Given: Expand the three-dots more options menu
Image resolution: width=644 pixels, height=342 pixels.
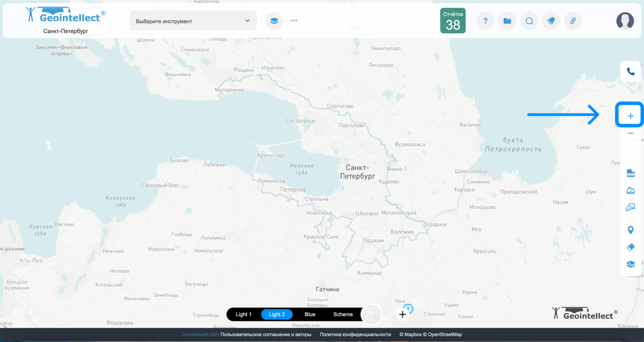Looking at the screenshot, I should [294, 21].
